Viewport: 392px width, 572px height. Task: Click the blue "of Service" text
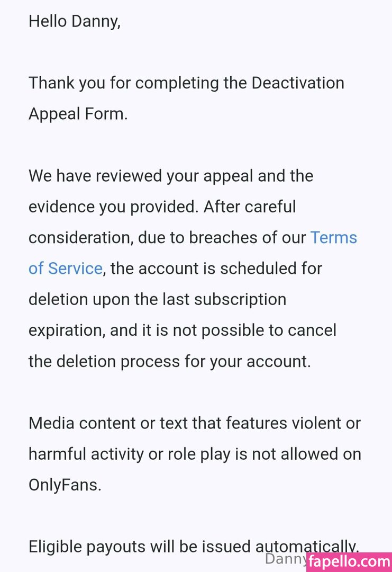point(65,269)
